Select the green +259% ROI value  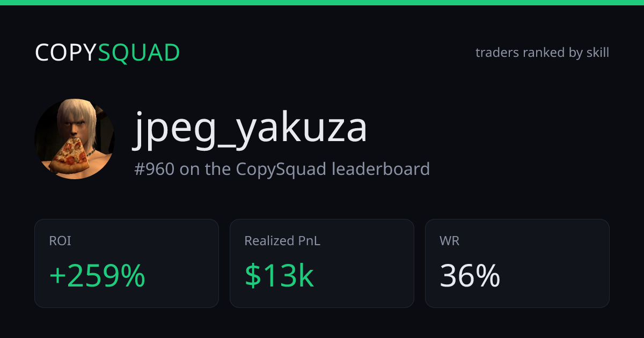coord(97,276)
